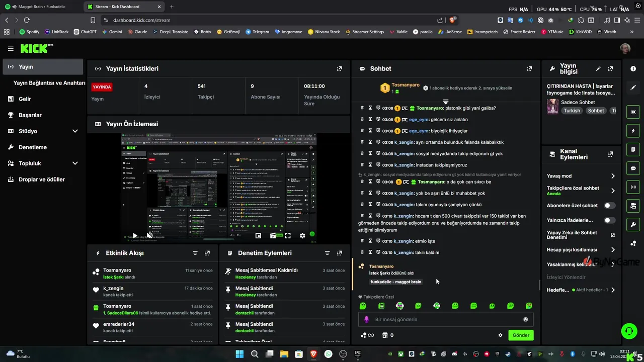Click the first green follower emote
Screen dimensions: 644x362
[x=363, y=306]
